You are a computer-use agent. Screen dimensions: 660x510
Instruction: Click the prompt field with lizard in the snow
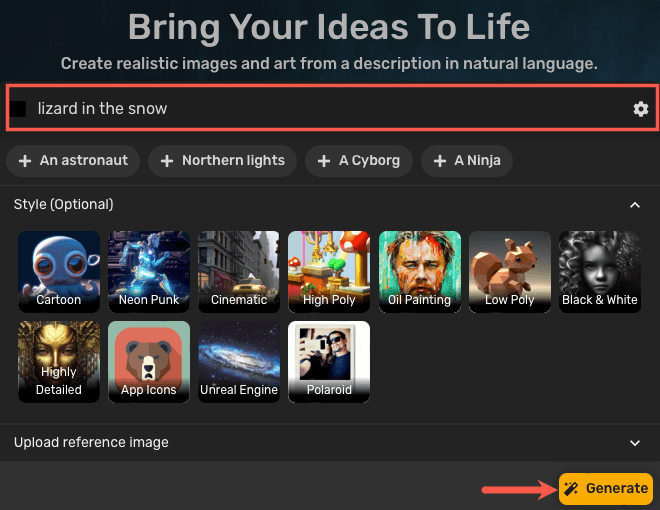tap(332, 108)
